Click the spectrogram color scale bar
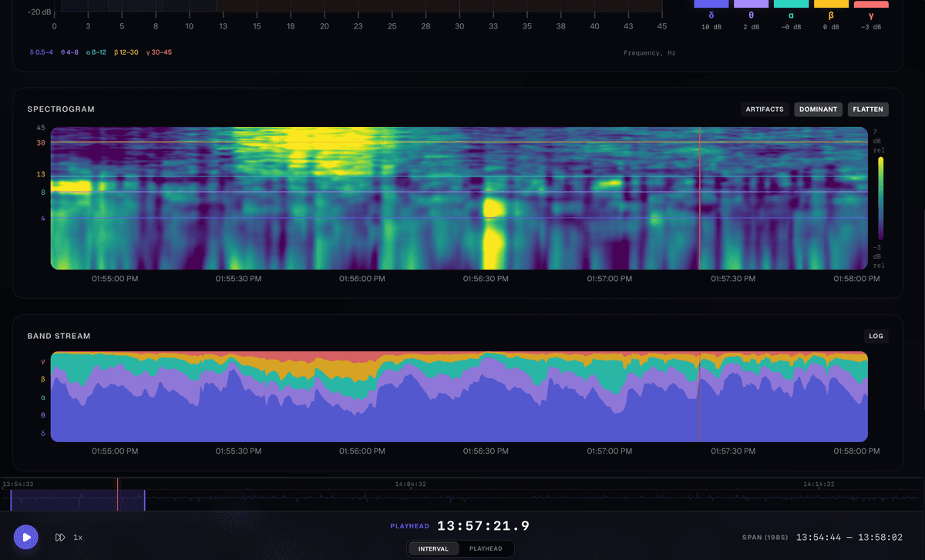925x560 pixels. pyautogui.click(x=880, y=199)
